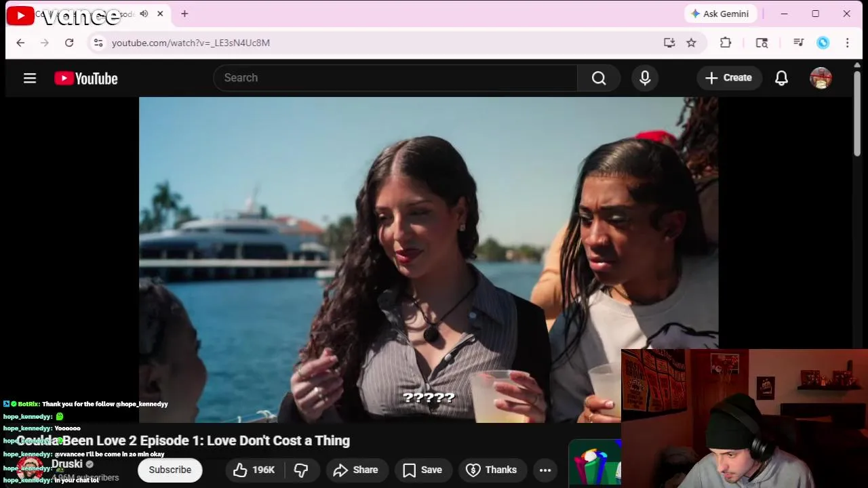Send Thanks to the creator
868x488 pixels.
[x=492, y=470]
